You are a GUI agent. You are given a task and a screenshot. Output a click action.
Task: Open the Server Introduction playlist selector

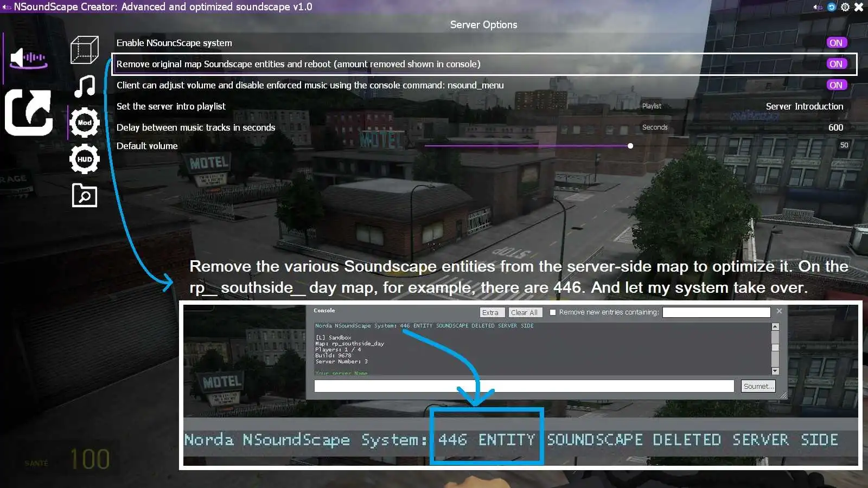click(x=804, y=106)
